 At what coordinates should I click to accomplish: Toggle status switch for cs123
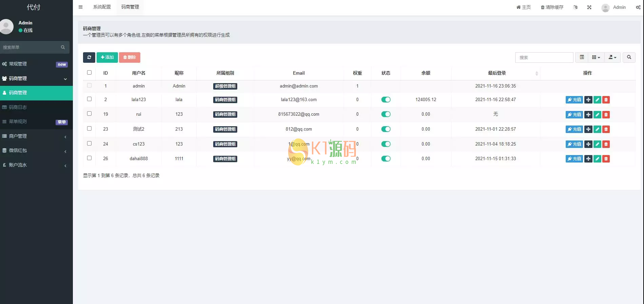[386, 144]
